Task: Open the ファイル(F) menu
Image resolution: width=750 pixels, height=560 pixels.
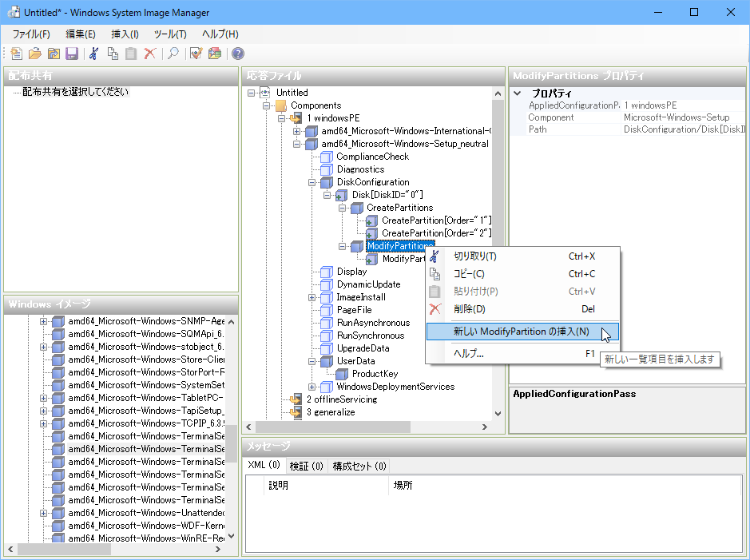Action: click(x=31, y=34)
